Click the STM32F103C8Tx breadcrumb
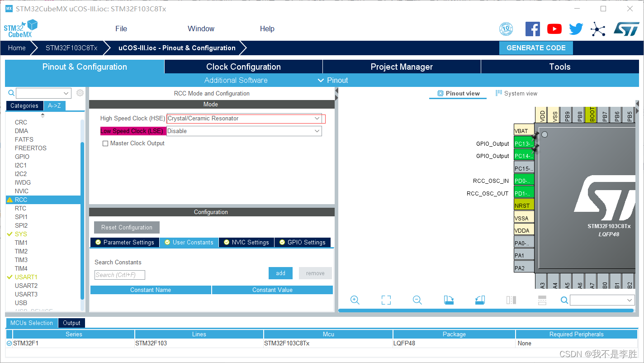This screenshot has height=363, width=644. (x=71, y=48)
